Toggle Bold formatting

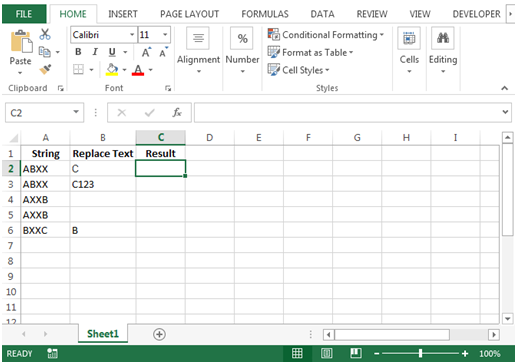78,52
